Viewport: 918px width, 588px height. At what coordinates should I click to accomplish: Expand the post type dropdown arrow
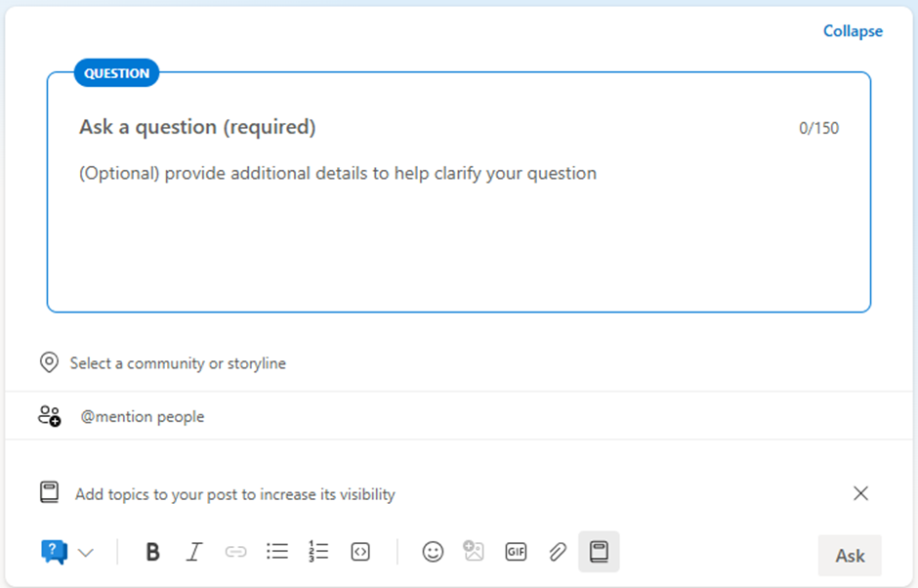[x=86, y=553]
